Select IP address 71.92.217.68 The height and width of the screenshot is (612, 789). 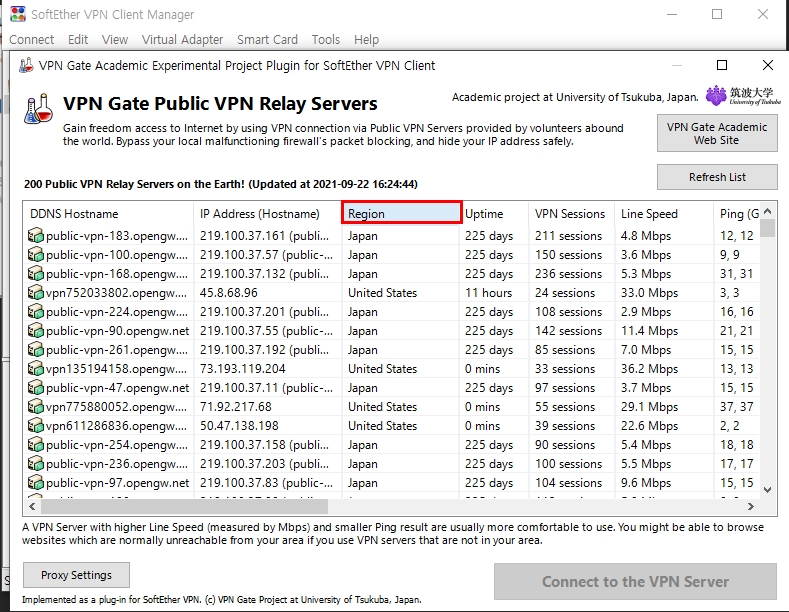[x=235, y=407]
